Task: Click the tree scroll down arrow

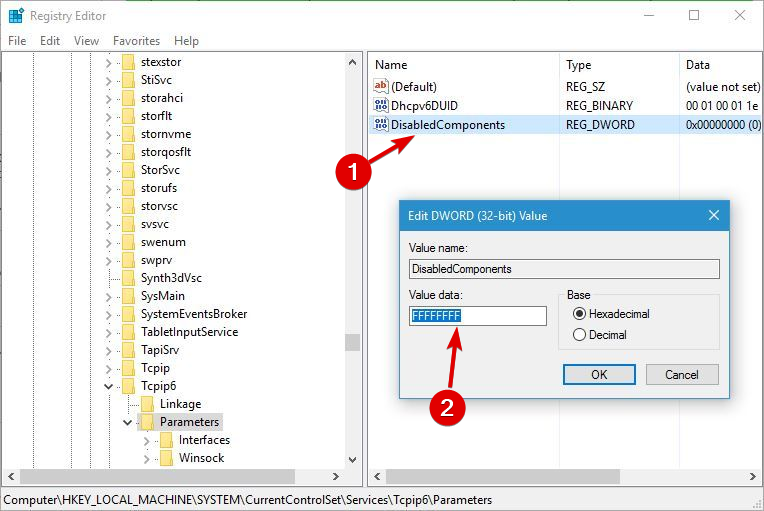Action: (352, 460)
